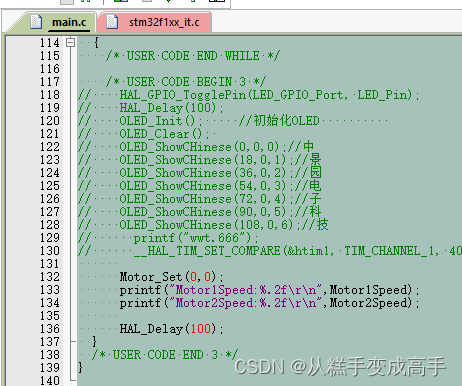Click line number 114 in the gutter
The height and width of the screenshot is (386, 462).
(50, 43)
